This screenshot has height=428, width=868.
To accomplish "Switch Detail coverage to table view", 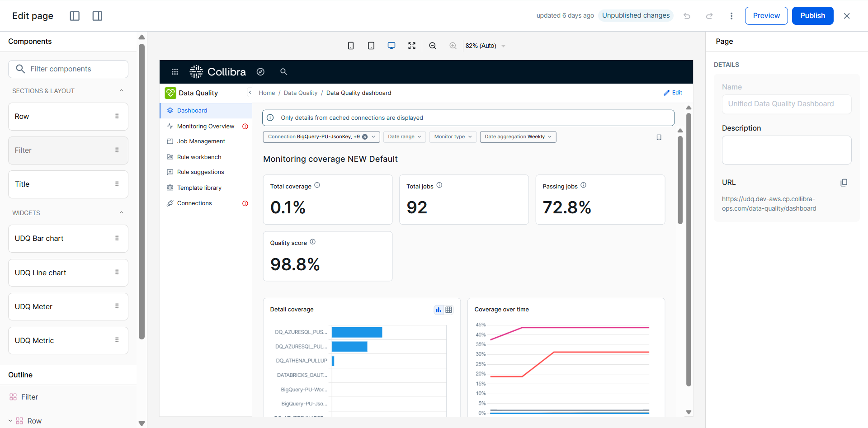I will 448,310.
